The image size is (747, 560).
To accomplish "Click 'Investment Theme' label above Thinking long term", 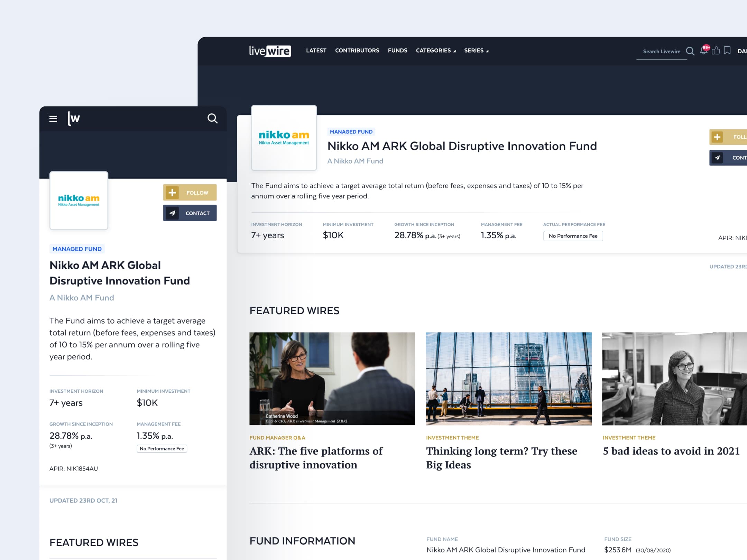I will 452,438.
